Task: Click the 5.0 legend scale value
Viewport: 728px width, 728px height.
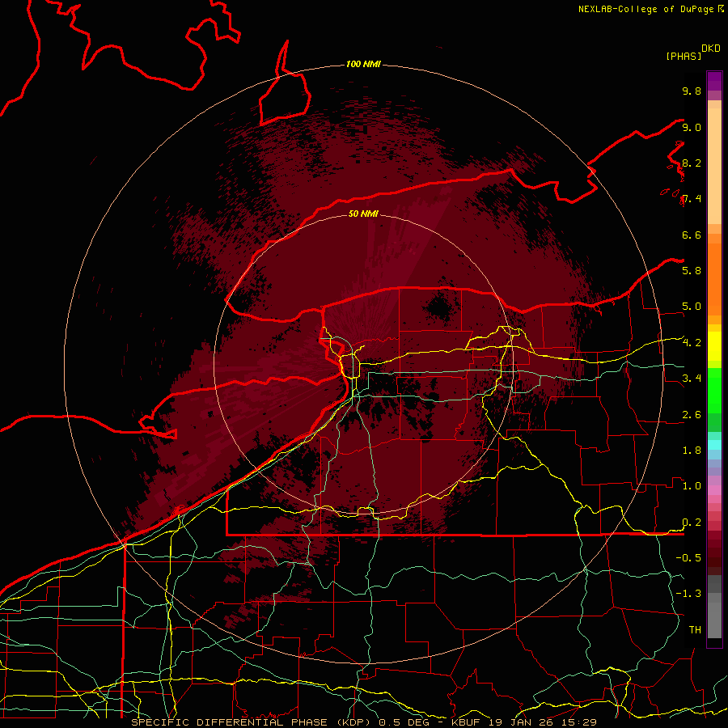Action: tap(692, 307)
